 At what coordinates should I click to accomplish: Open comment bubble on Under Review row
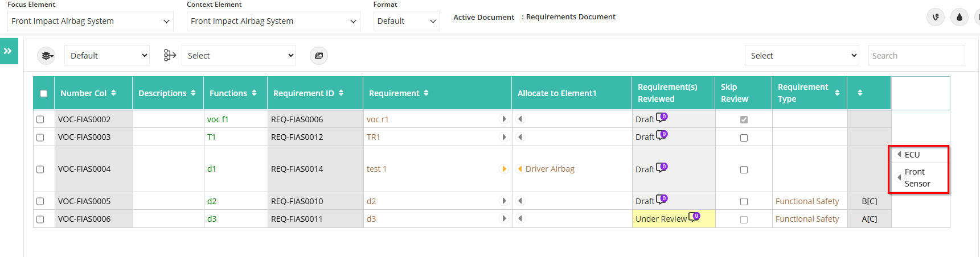tap(694, 217)
